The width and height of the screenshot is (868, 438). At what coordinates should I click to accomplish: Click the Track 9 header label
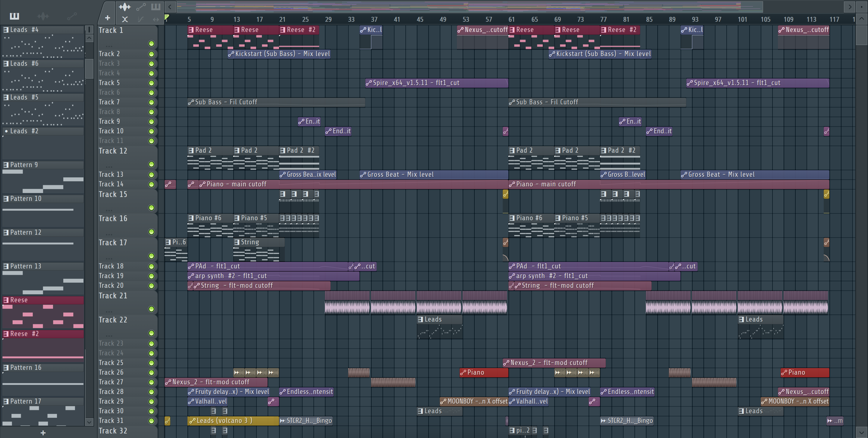[x=109, y=121]
